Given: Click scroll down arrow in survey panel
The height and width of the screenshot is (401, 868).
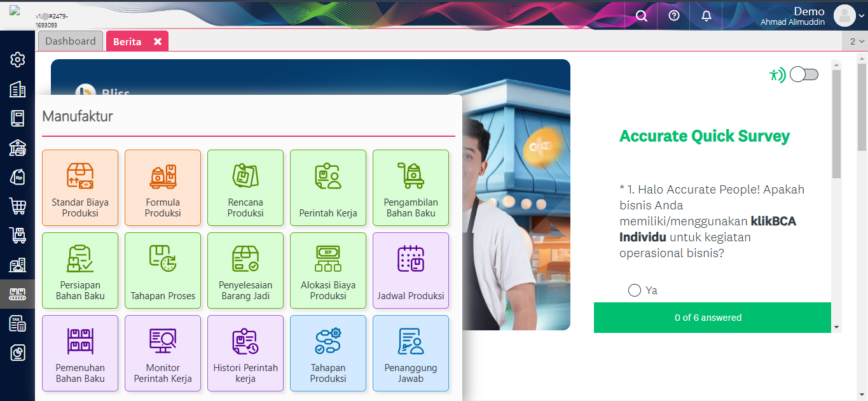Looking at the screenshot, I should tap(836, 327).
